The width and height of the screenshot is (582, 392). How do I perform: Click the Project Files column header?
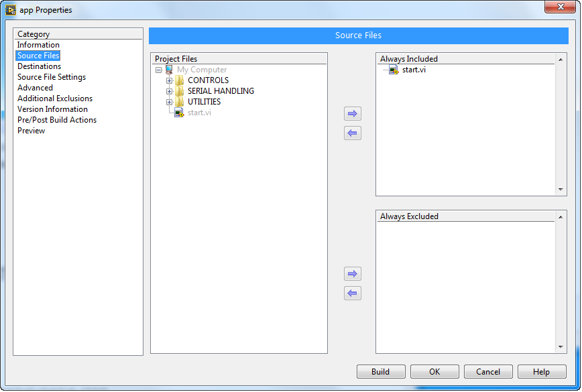tap(239, 59)
